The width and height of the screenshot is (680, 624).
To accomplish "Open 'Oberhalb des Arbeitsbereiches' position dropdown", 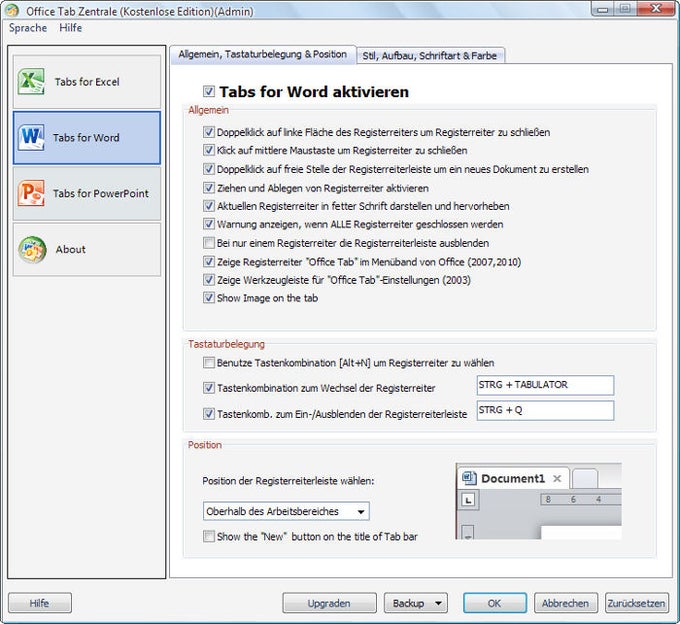I will click(286, 511).
